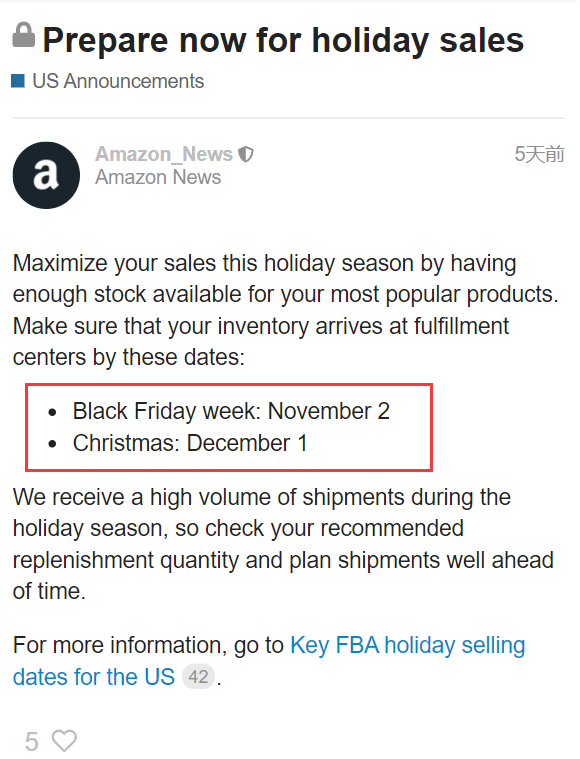The height and width of the screenshot is (759, 580).
Task: Open the Amazon_News username profile
Action: (x=164, y=154)
